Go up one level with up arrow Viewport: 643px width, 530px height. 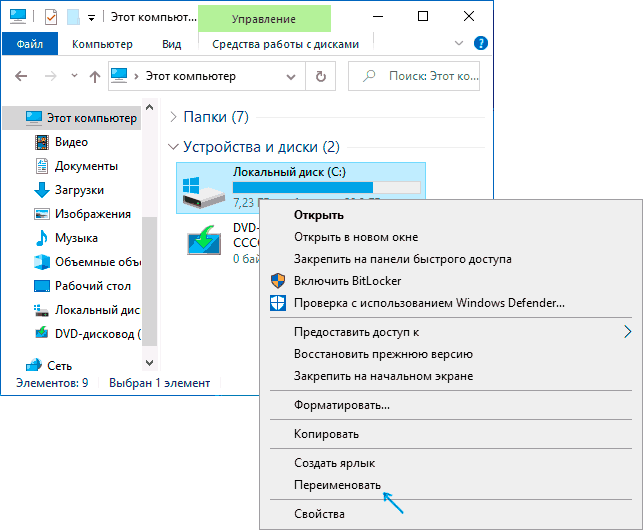pos(95,76)
